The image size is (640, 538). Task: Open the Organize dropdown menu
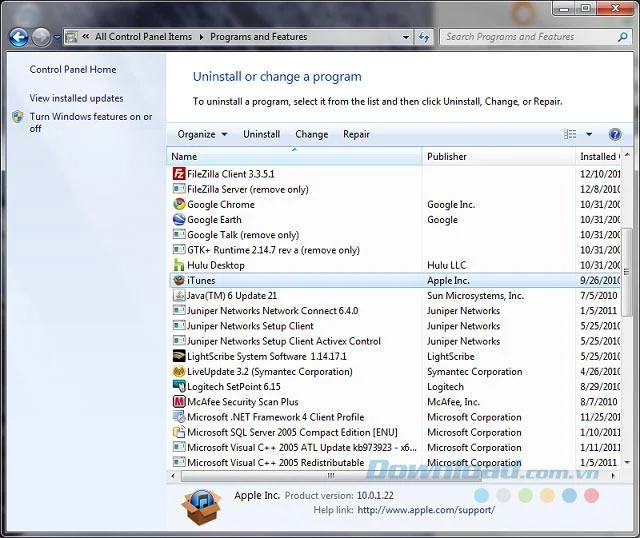pos(202,134)
